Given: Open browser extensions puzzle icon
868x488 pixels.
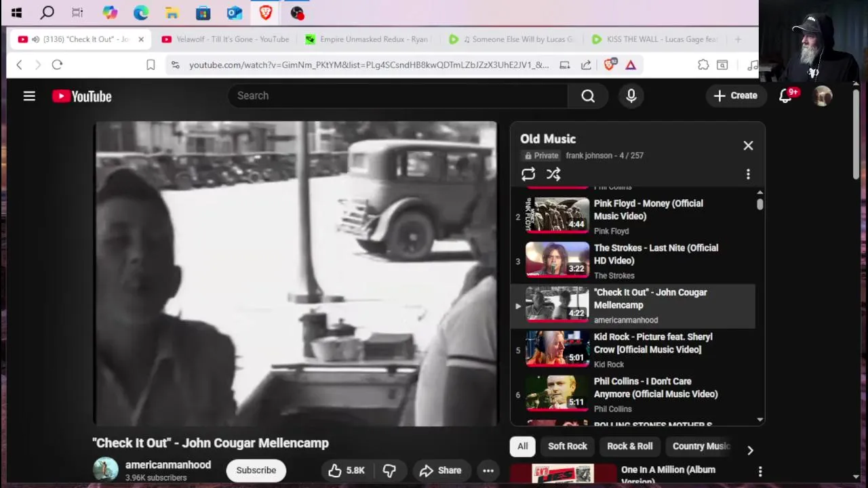Looking at the screenshot, I should [x=703, y=64].
